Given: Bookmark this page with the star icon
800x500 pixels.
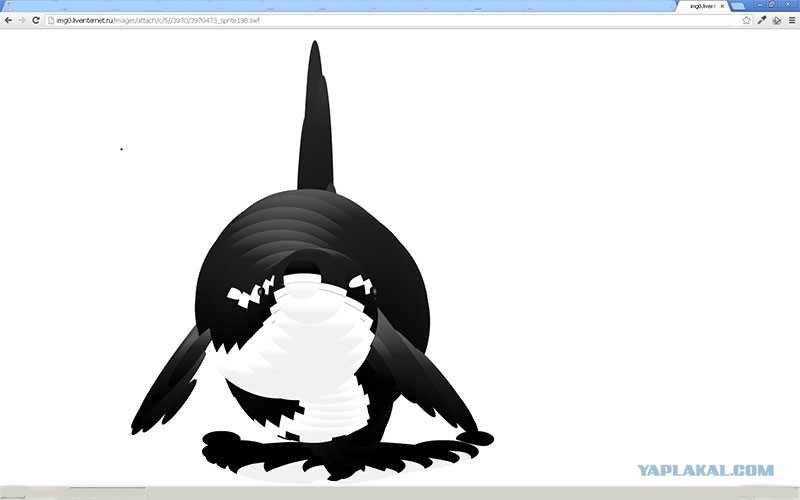Looking at the screenshot, I should point(747,20).
